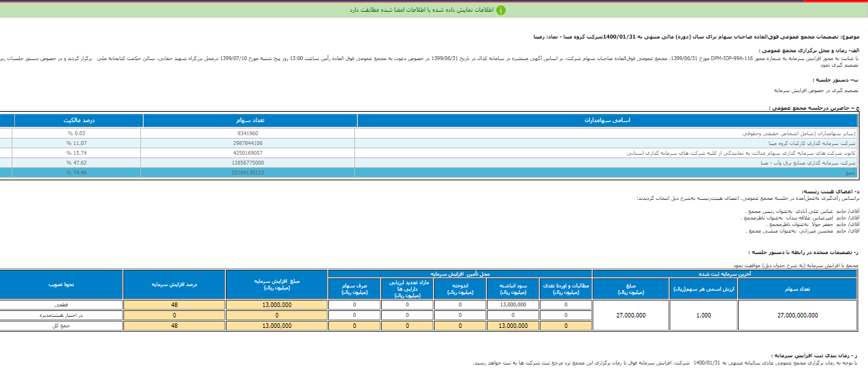Click the 'جمع کل' cell in capital table
The height and width of the screenshot is (373, 868).
pyautogui.click(x=61, y=325)
